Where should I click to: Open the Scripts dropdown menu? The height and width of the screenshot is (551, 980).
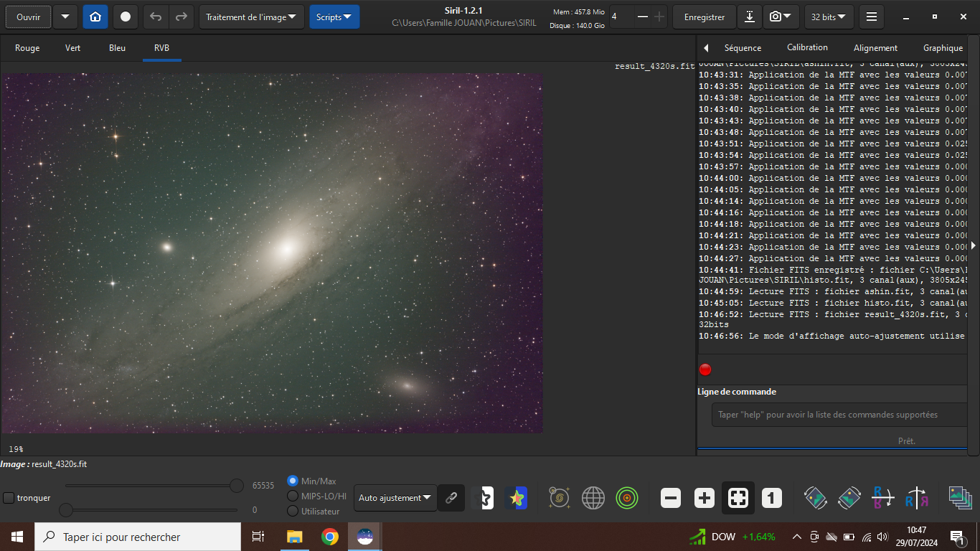click(334, 17)
